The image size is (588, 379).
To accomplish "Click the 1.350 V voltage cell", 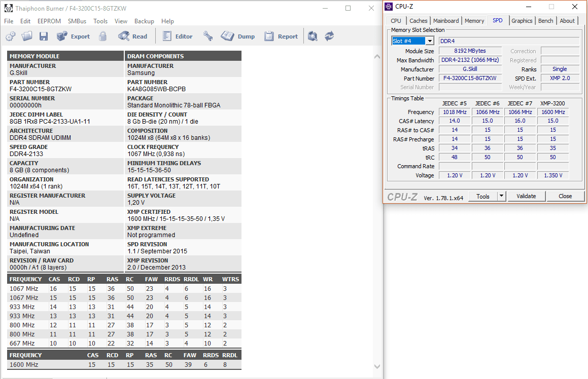I will pos(553,175).
